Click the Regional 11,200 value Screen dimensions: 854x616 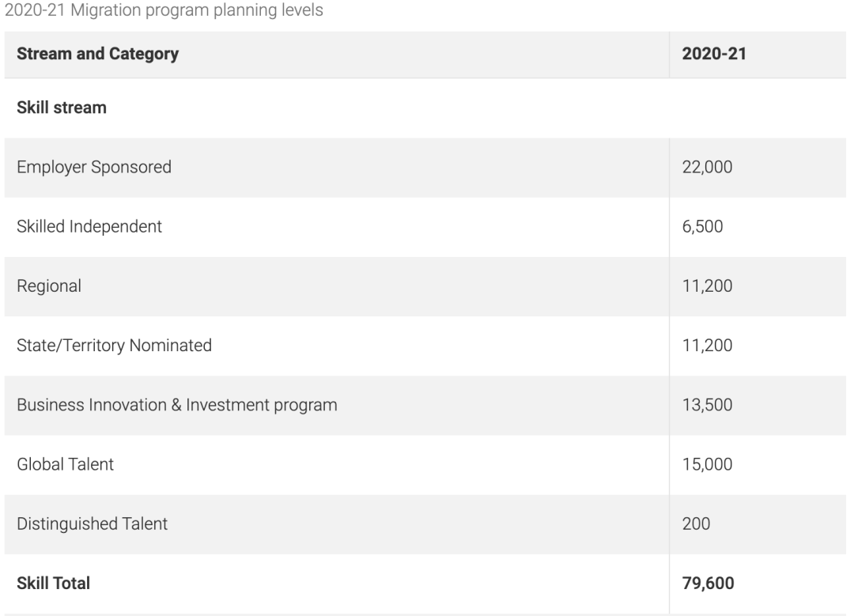point(707,286)
